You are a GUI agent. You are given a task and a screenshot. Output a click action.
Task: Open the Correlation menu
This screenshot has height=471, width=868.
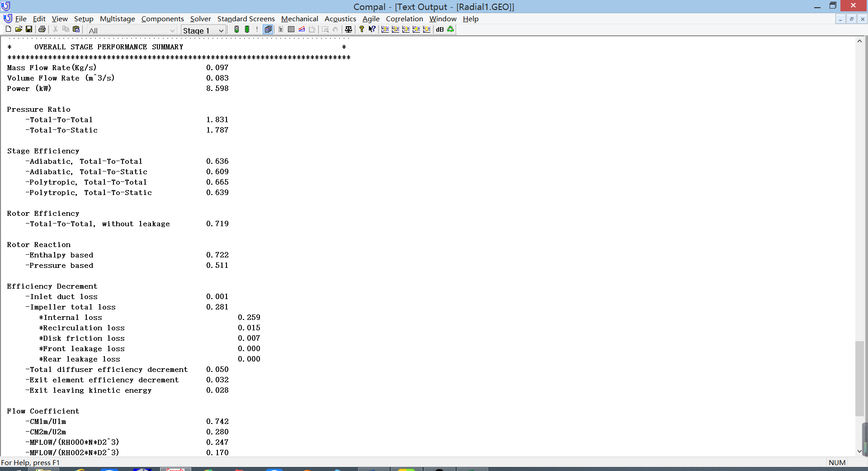click(405, 19)
